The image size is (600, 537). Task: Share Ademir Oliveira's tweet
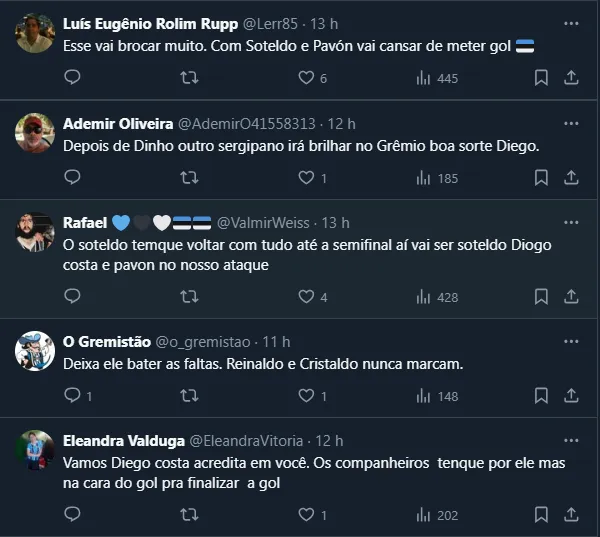point(571,177)
